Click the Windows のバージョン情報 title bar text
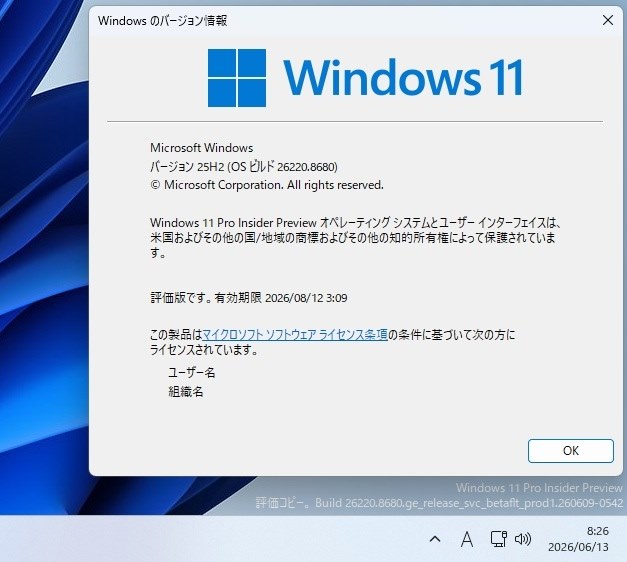 (x=162, y=21)
